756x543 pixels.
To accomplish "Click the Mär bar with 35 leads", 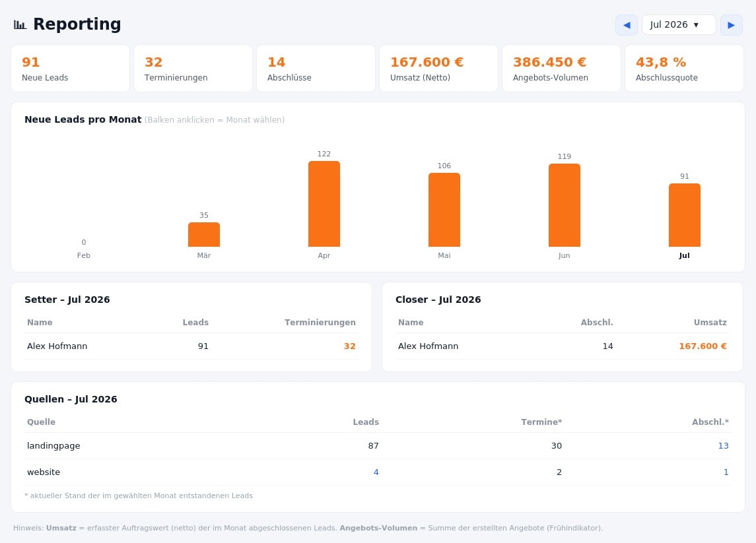I will 204,235.
